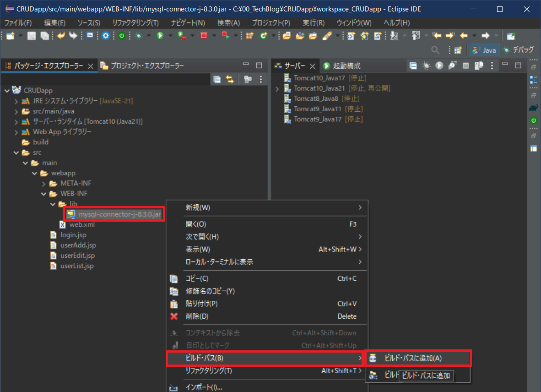Click the red Stop square in the main toolbar
Image resolution: width=541 pixels, height=392 pixels.
[x=204, y=36]
